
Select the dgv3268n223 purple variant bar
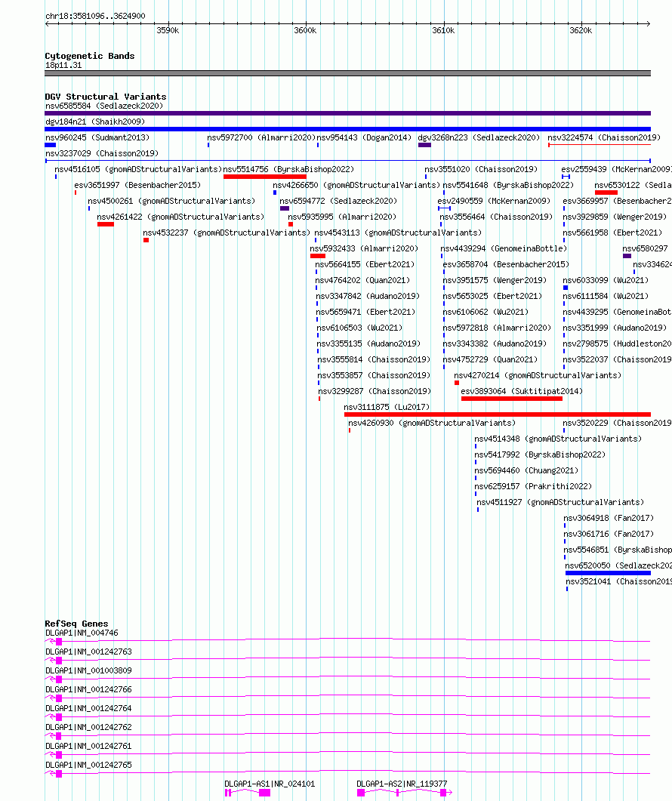(x=424, y=145)
